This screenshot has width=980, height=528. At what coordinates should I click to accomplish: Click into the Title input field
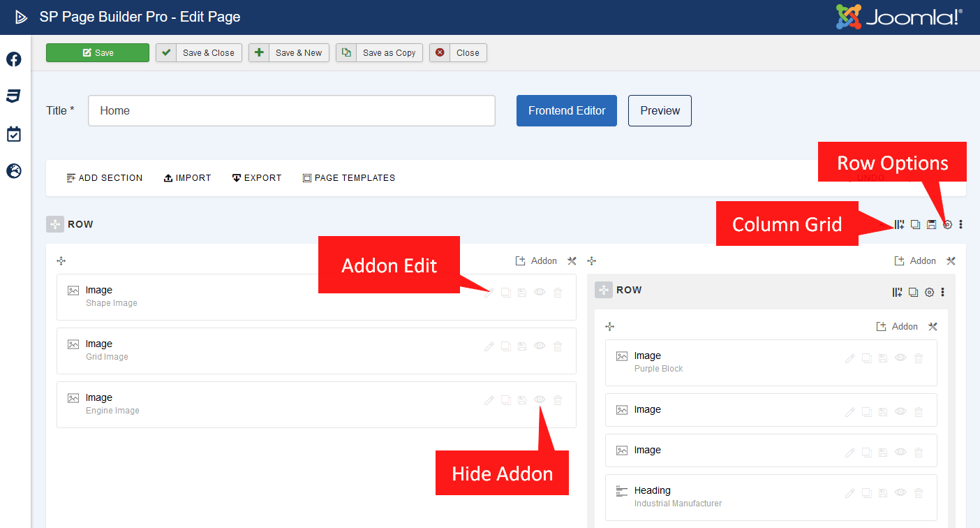coord(291,110)
